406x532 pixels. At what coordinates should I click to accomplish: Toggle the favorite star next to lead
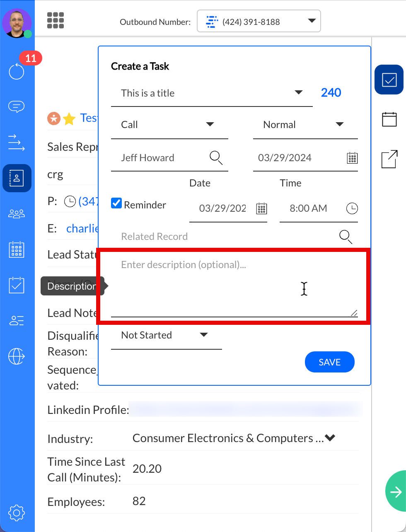tap(69, 119)
